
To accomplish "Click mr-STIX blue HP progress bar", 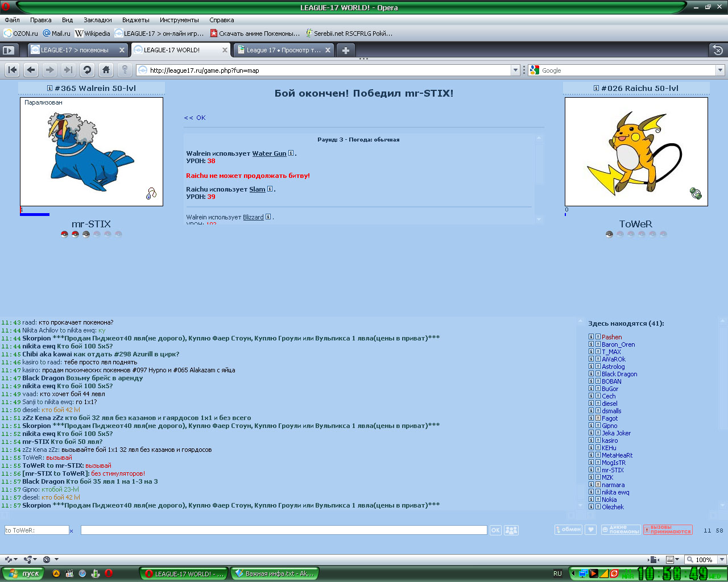I will [35, 214].
